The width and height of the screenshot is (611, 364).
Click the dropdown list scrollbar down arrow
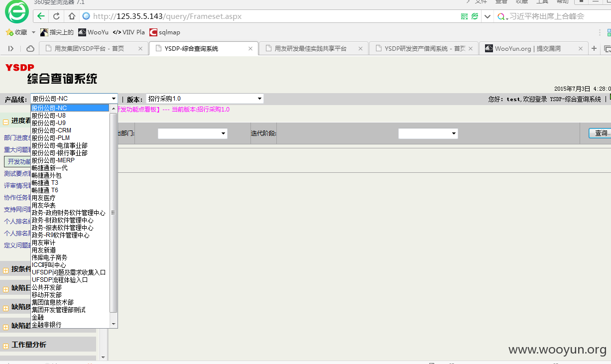(114, 324)
